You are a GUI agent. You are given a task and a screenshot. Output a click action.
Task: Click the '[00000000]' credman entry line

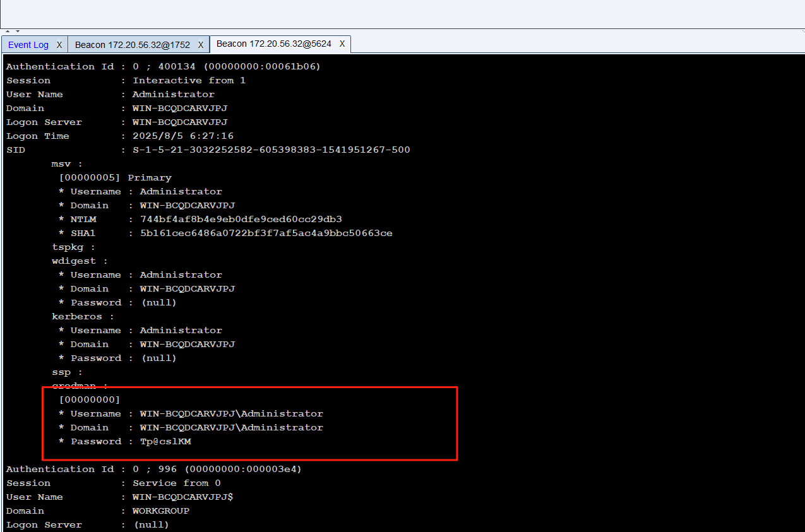point(89,399)
